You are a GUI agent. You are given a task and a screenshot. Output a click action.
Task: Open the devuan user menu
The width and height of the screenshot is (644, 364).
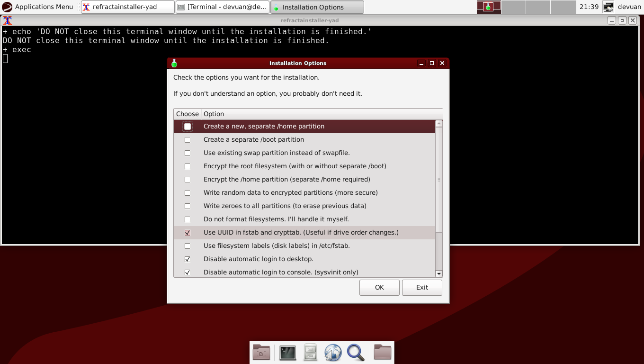pyautogui.click(x=629, y=7)
